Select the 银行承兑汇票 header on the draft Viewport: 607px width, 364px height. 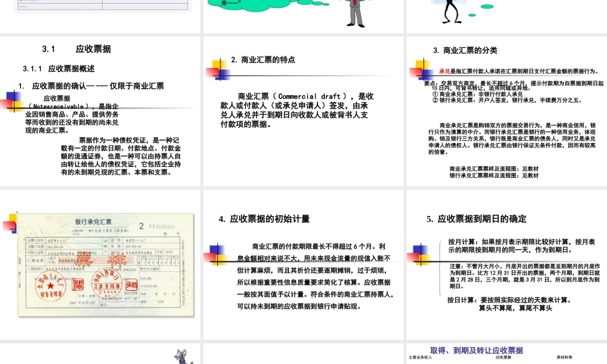coord(94,221)
